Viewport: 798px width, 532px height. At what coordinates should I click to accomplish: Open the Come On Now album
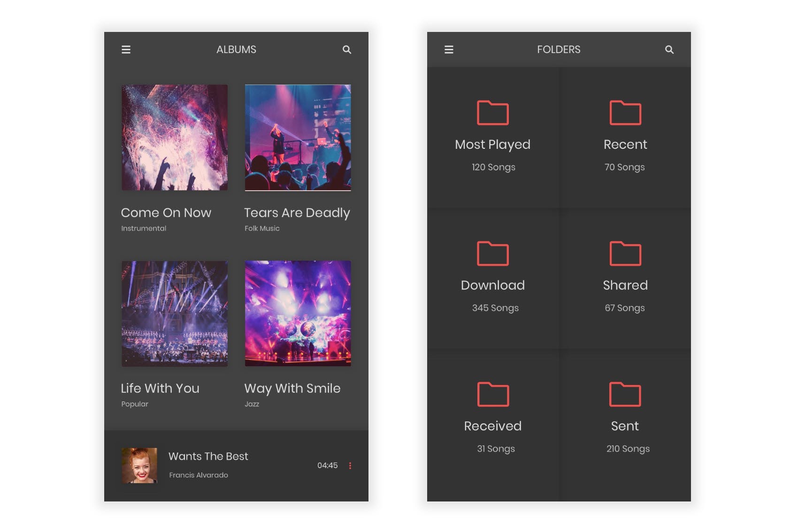coord(175,137)
